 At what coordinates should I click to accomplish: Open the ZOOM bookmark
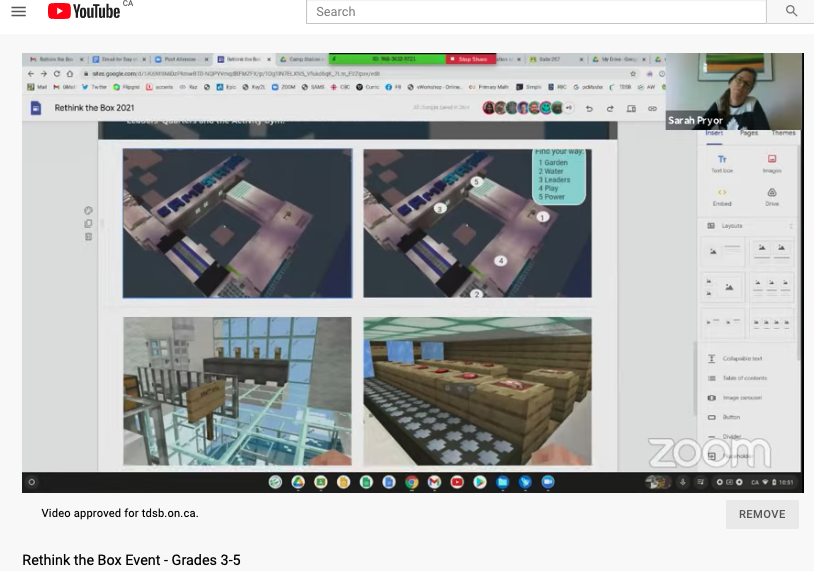pos(283,87)
